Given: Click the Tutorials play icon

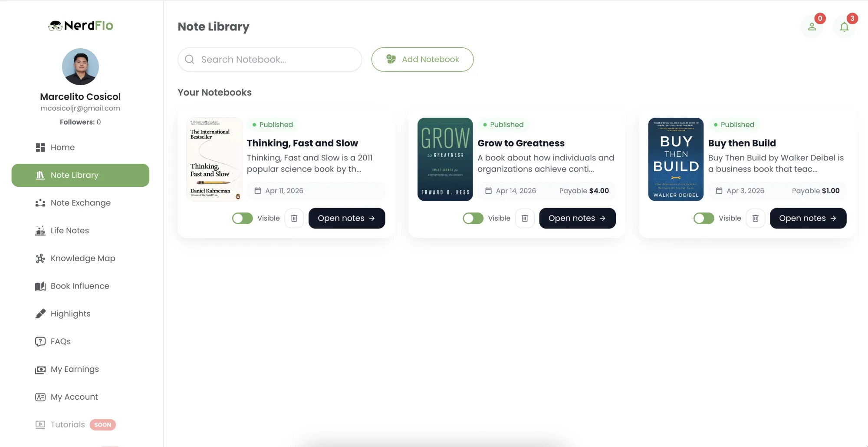Looking at the screenshot, I should [x=40, y=424].
